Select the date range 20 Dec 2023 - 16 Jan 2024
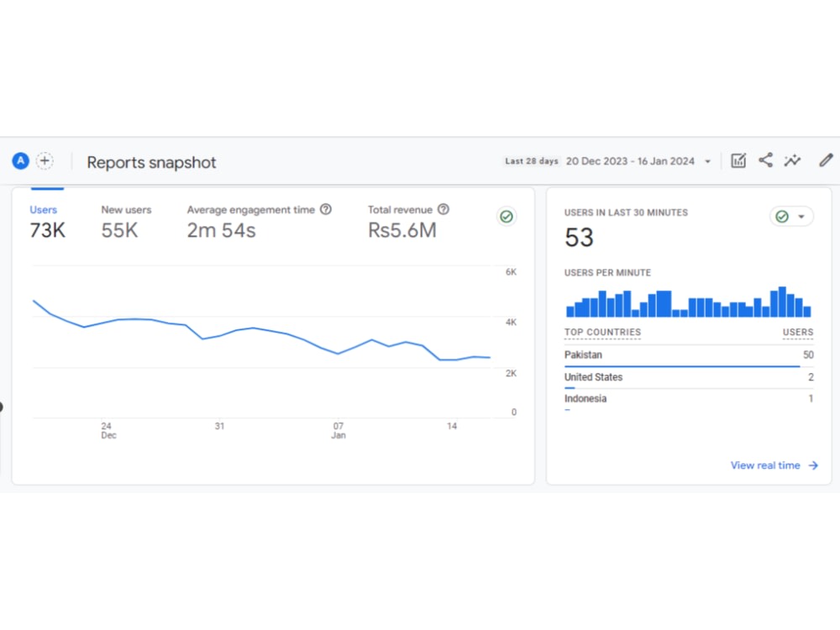Viewport: 840px width, 630px height. [x=630, y=161]
